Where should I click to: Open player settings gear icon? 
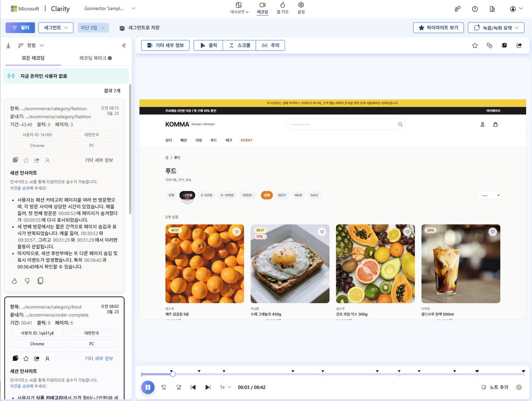[x=519, y=387]
